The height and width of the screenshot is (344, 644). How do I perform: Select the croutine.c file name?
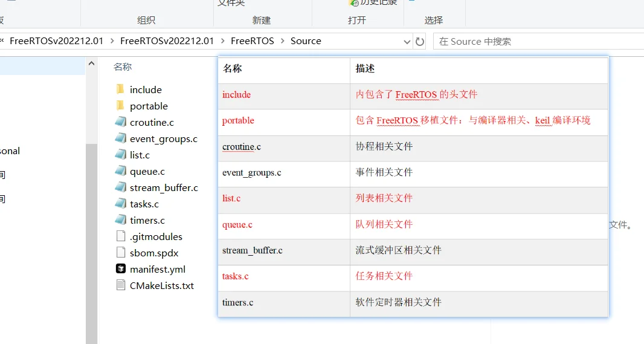click(x=152, y=123)
